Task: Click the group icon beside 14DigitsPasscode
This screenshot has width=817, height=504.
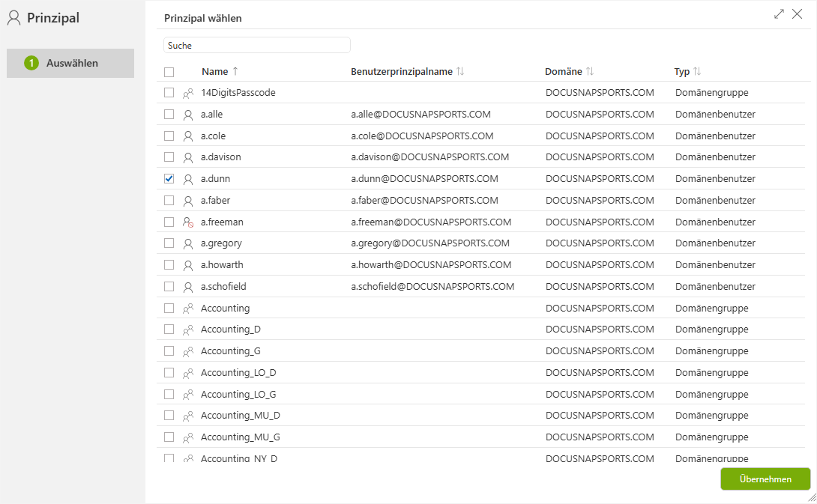Action: pos(188,93)
